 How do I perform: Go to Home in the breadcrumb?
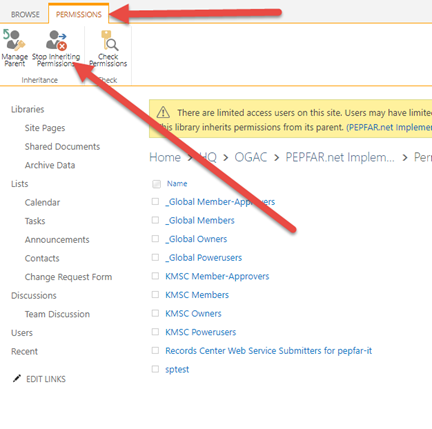tap(165, 157)
